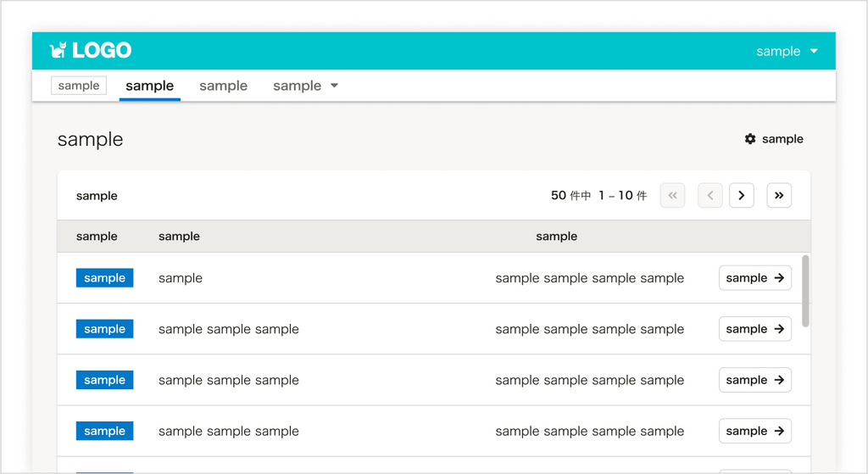This screenshot has width=868, height=474.
Task: Click the cat LOGO icon in header
Action: 58,51
